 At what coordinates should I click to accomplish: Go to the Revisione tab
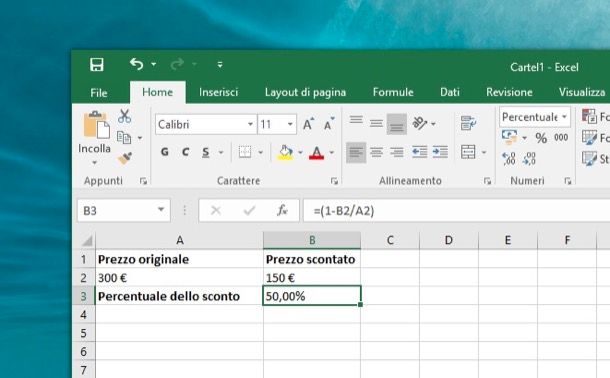pos(509,92)
